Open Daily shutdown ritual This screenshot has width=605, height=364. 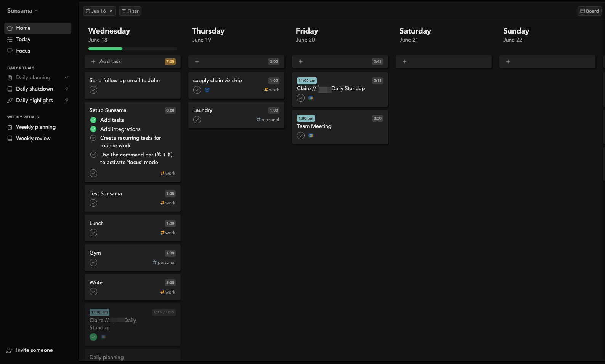(x=34, y=89)
